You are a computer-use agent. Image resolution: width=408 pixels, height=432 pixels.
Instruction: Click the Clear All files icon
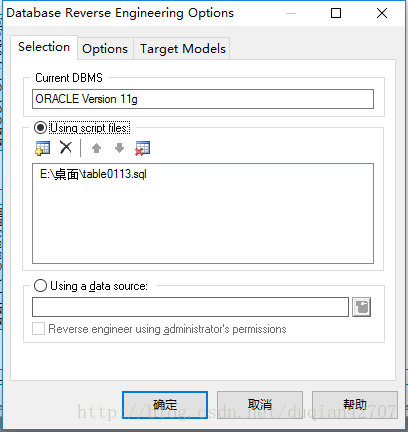142,148
